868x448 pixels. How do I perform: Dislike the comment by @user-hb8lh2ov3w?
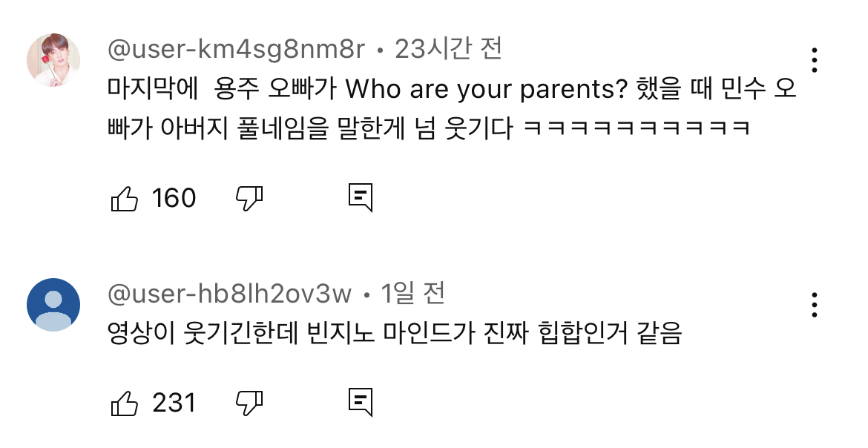[x=250, y=402]
